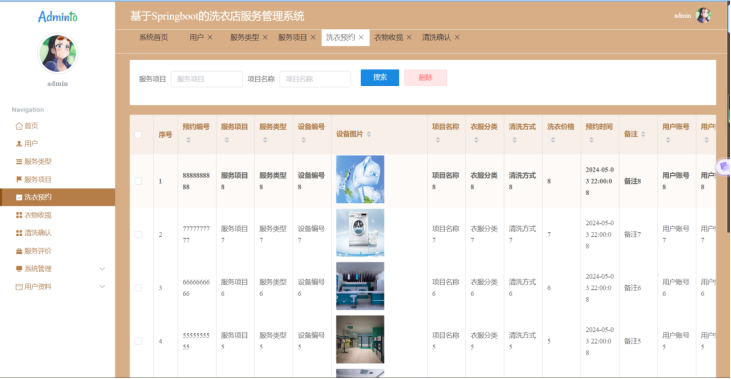Click the person icon beside 用户
Image resolution: width=731 pixels, height=379 pixels.
(19, 144)
